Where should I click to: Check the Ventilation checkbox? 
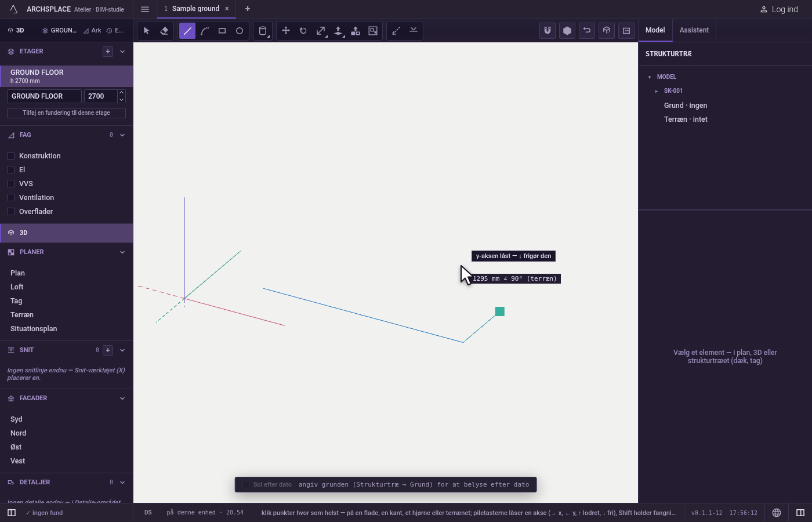pos(10,197)
